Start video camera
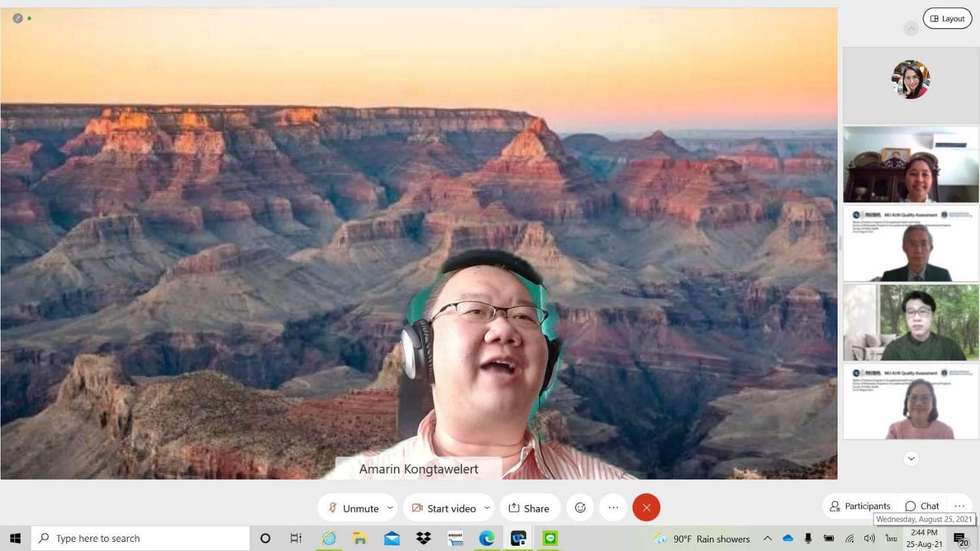Screen dimensions: 980x551 [x=444, y=508]
